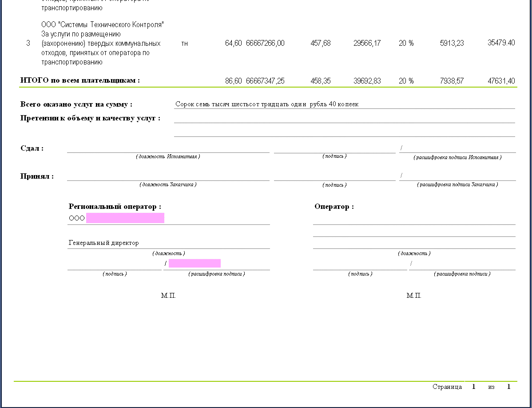This screenshot has width=532, height=408.
Task: Select the first blank claims line
Action: [x=344, y=119]
